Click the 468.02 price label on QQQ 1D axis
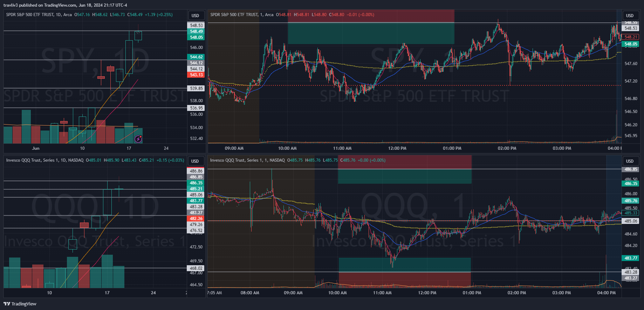 196,268
